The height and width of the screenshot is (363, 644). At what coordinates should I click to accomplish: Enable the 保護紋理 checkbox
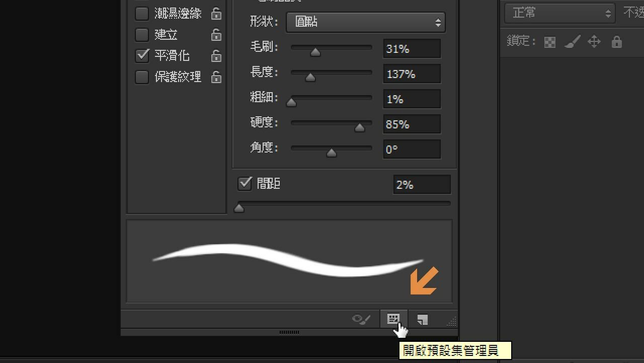click(142, 77)
